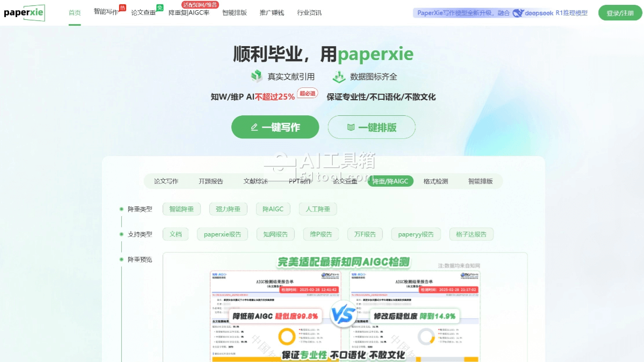Click the red 超必退 badge
This screenshot has width=644, height=362.
tap(308, 93)
